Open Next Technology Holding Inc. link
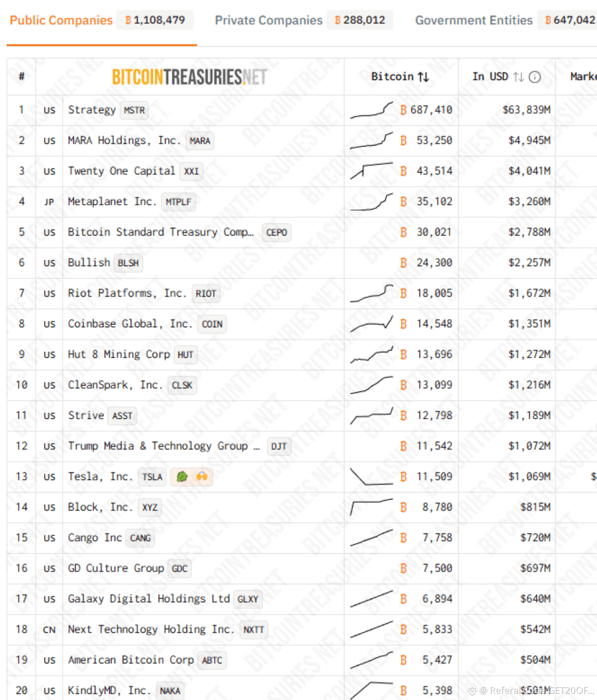Screen dimensions: 597x700 (151, 630)
